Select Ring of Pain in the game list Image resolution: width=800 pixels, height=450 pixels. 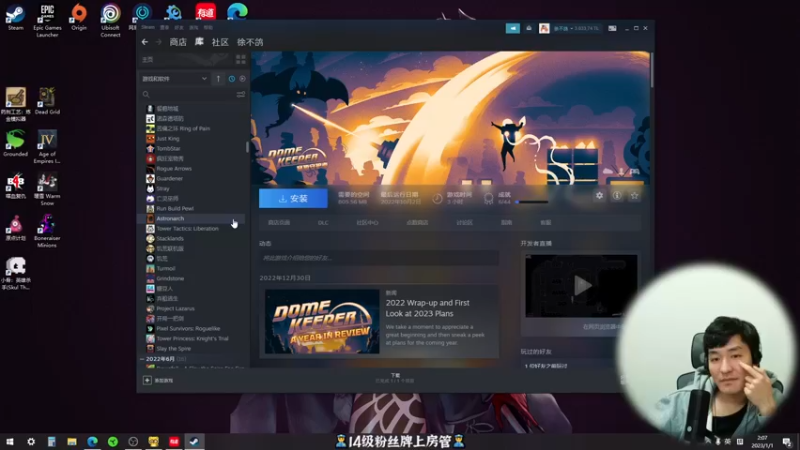(183, 129)
